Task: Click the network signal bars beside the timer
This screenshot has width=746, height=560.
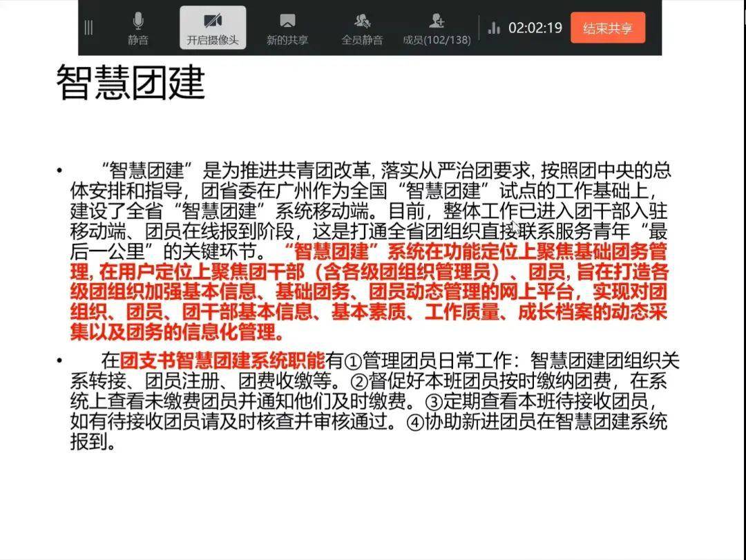Action: 493,28
